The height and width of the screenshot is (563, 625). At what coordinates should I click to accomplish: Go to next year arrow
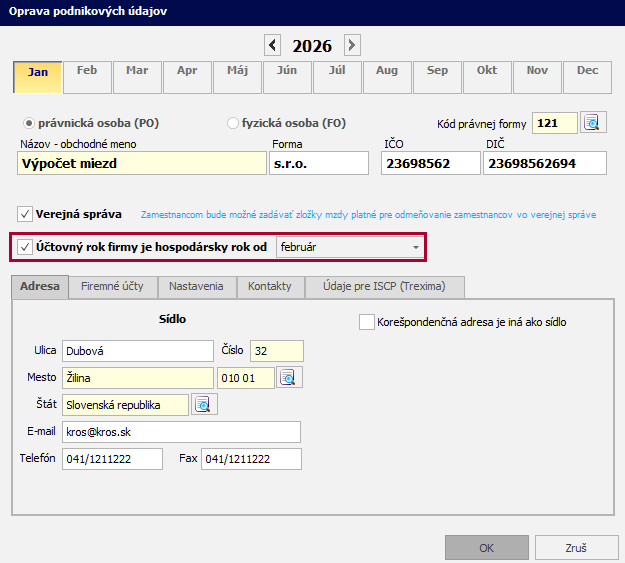tap(351, 45)
